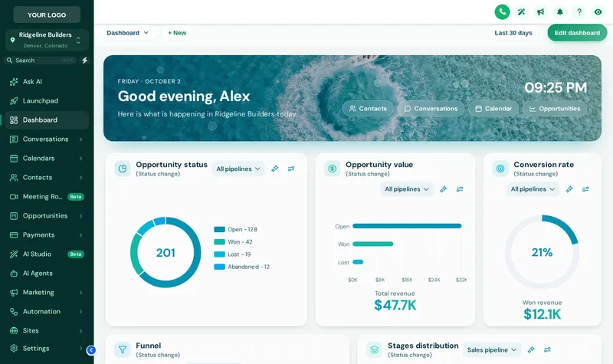The width and height of the screenshot is (613, 364).
Task: Open filter settings icon on Opportunity status card
Action: point(291,169)
